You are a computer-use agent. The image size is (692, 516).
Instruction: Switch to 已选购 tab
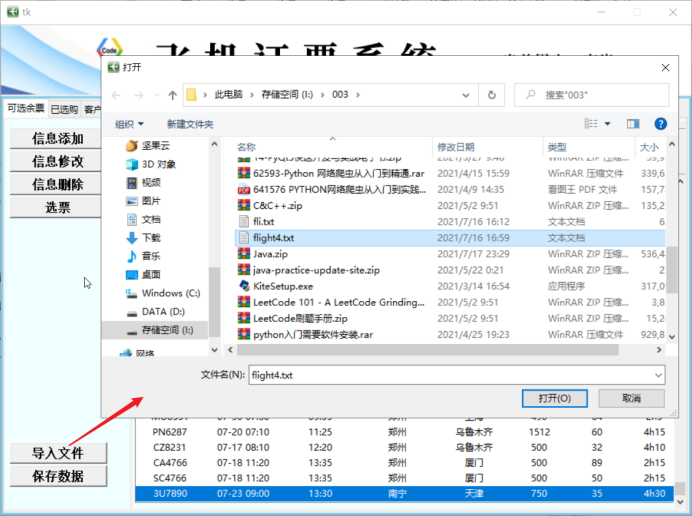pyautogui.click(x=64, y=109)
